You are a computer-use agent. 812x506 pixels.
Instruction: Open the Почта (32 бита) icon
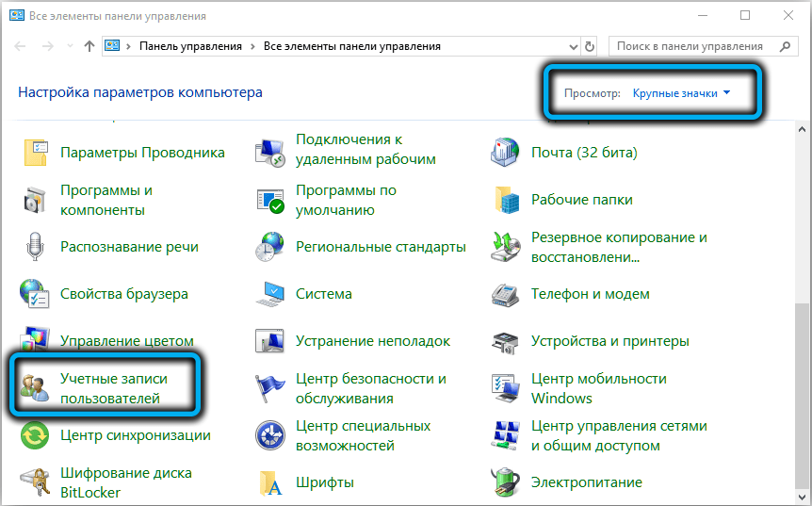click(x=505, y=153)
